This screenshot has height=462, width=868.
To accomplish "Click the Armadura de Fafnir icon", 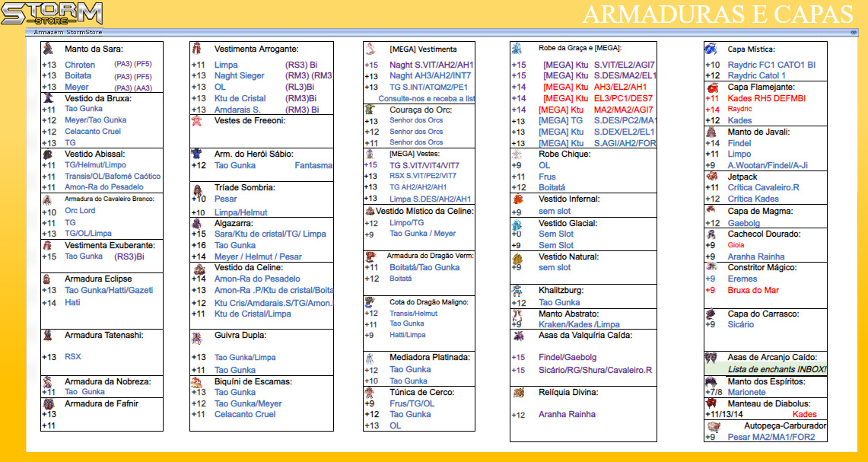I will (49, 404).
